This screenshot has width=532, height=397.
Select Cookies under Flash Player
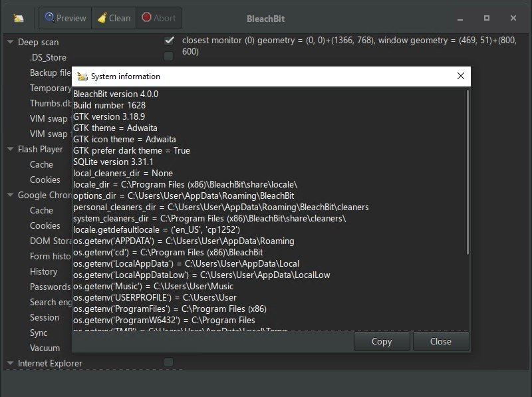pos(45,180)
